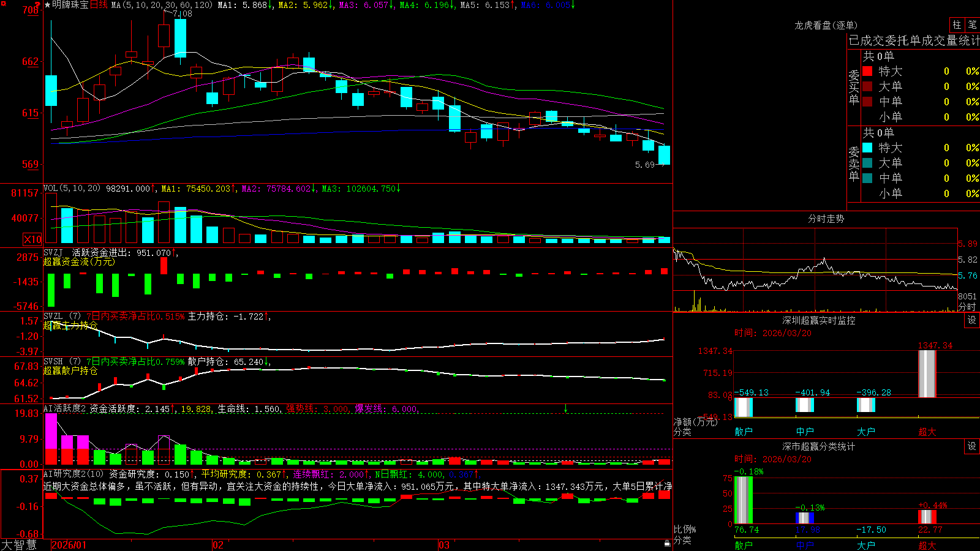Click the teal 大单 sell-order swatch
Viewport: 980px width, 551px height.
[x=867, y=163]
